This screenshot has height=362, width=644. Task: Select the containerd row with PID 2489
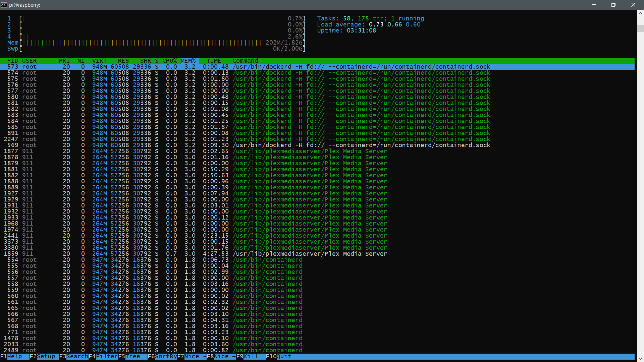(317, 350)
